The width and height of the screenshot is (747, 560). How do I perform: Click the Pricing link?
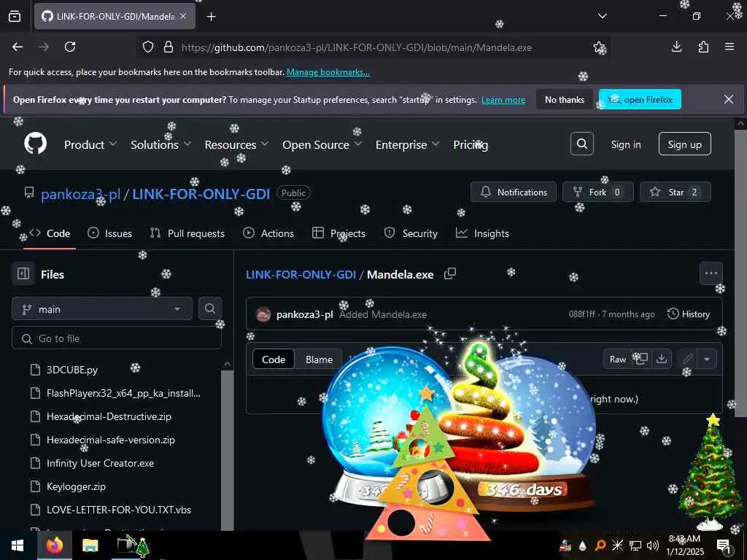click(471, 144)
